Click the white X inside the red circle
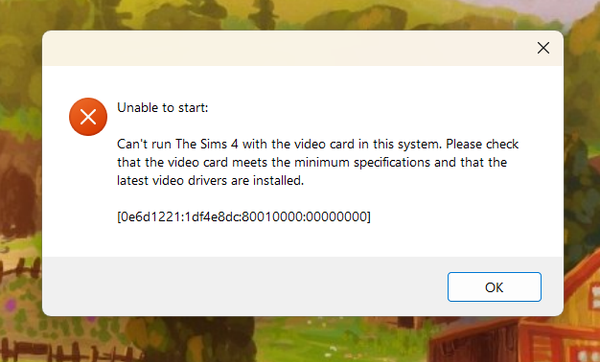This screenshot has height=362, width=600. coord(88,117)
